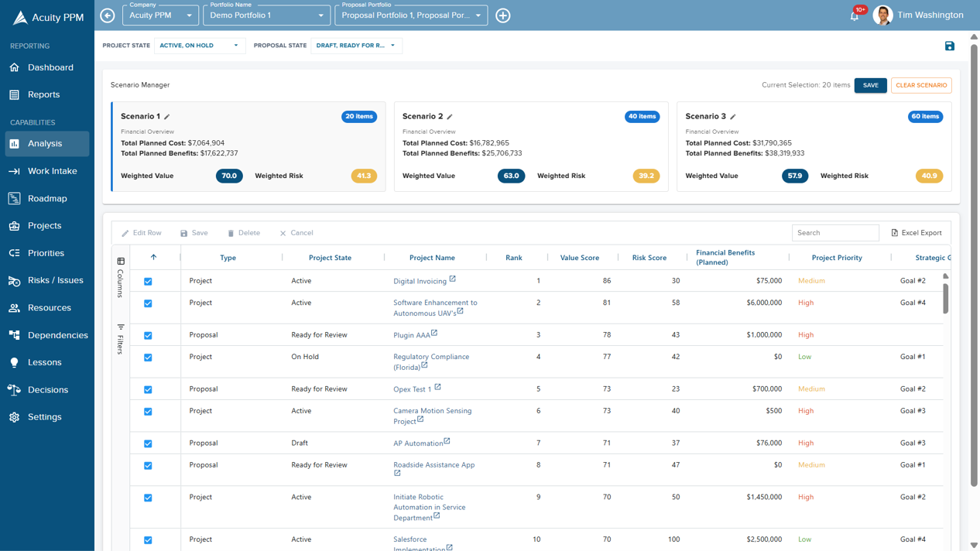Uncheck the Plugin AAA row checkbox
This screenshot has height=551, width=980.
pyautogui.click(x=148, y=336)
